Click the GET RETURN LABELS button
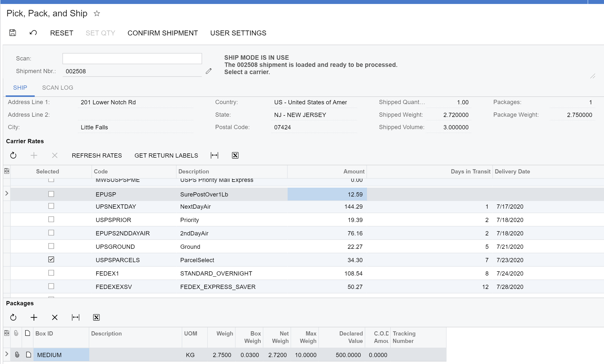Screen dimensions: 604x364 pos(166,155)
